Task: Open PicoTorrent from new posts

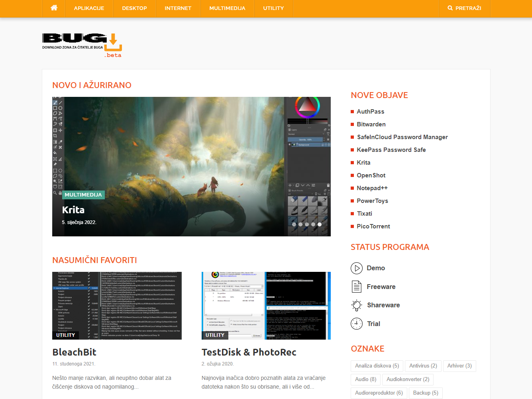Action: pos(373,226)
